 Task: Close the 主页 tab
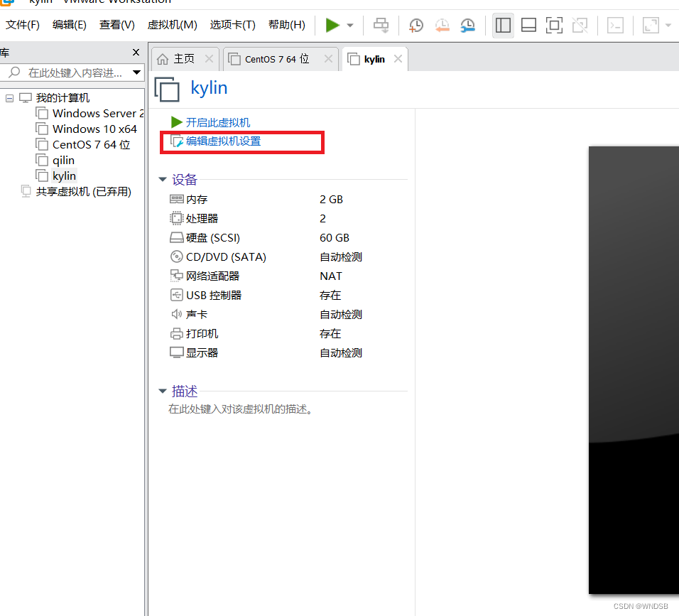[209, 59]
